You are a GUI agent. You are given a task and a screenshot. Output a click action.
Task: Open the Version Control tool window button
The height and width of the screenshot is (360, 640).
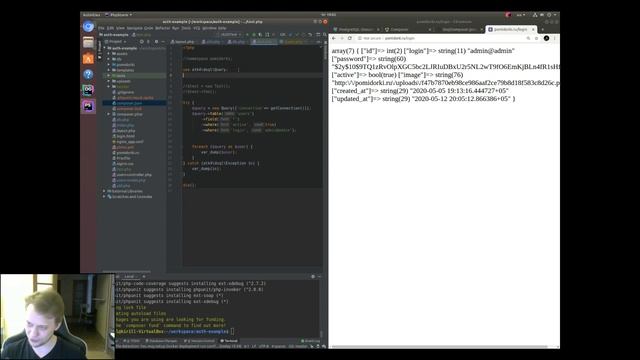pyautogui.click(x=200, y=341)
